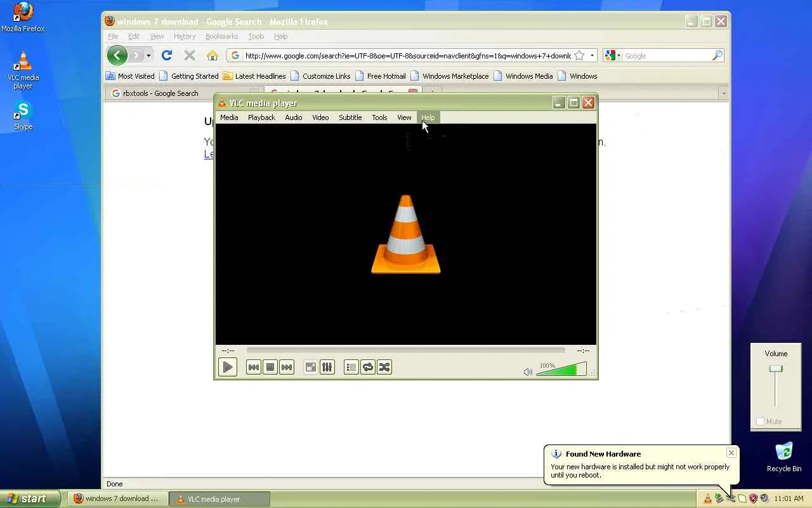Click the VLC seek bar
Viewport: 812px width, 508px height.
pyautogui.click(x=405, y=350)
